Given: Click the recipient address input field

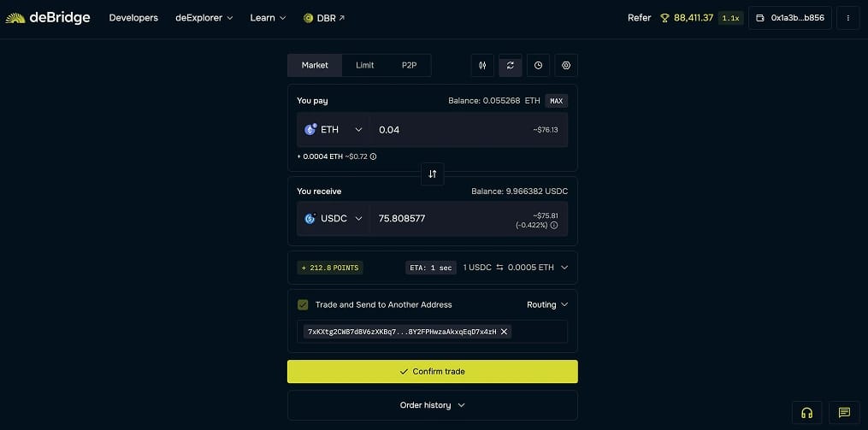Looking at the screenshot, I should (x=433, y=332).
